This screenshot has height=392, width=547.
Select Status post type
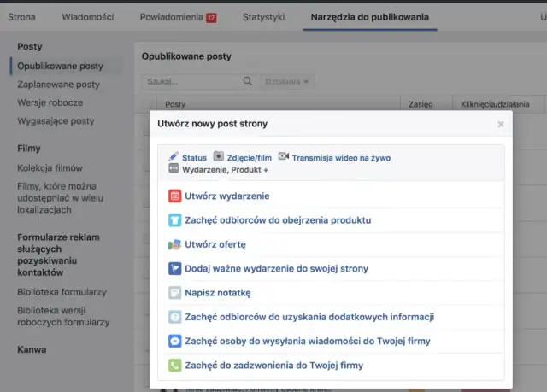(194, 158)
